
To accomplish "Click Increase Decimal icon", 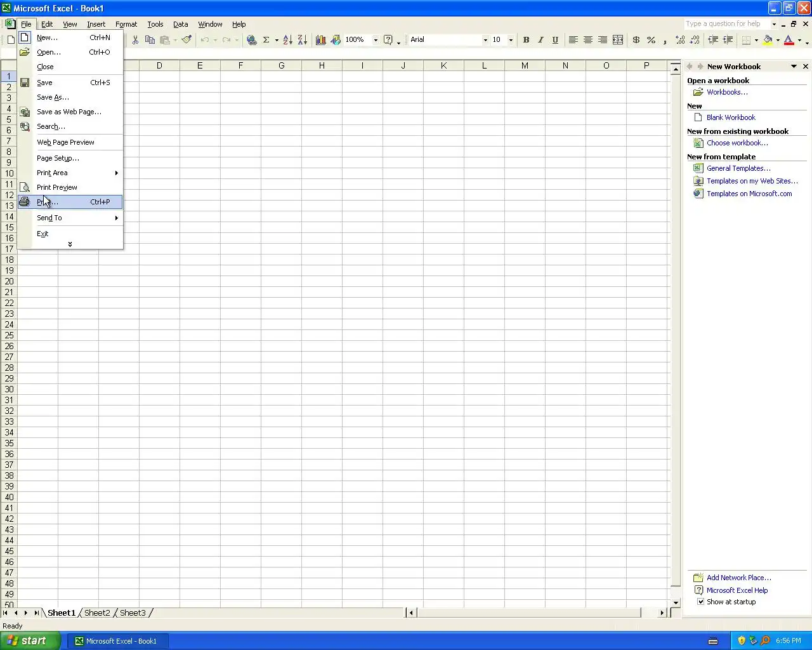I will click(680, 39).
